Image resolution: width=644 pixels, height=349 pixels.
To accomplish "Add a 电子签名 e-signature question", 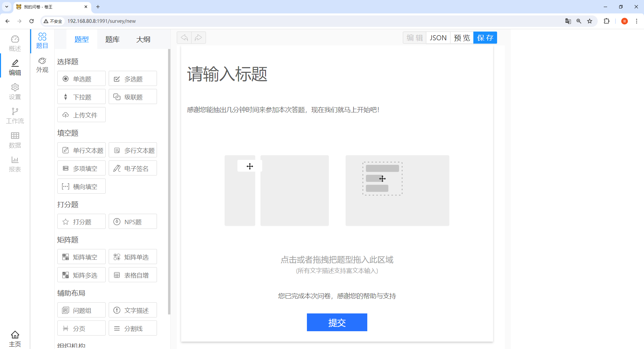I will click(133, 168).
